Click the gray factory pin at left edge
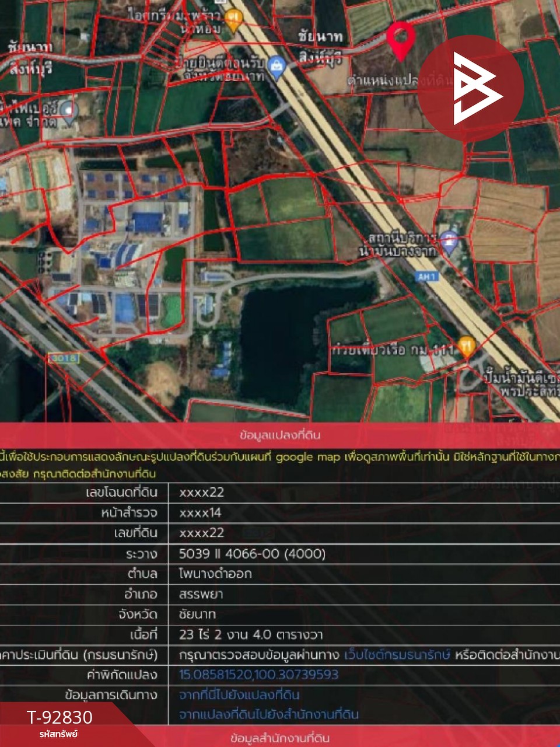The image size is (560, 747). (x=68, y=111)
